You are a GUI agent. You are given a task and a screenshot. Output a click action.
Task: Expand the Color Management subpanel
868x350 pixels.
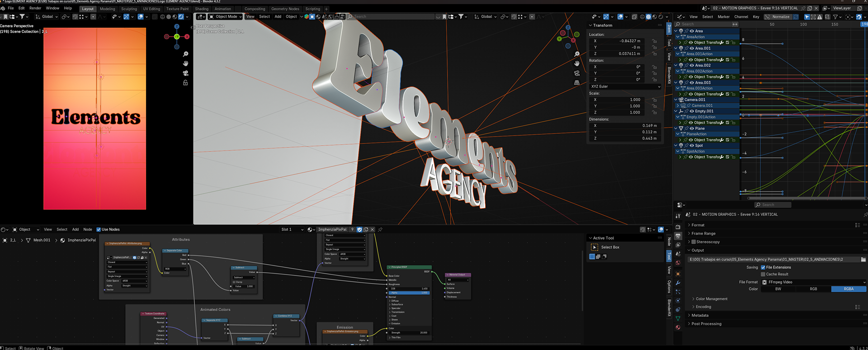pyautogui.click(x=711, y=299)
